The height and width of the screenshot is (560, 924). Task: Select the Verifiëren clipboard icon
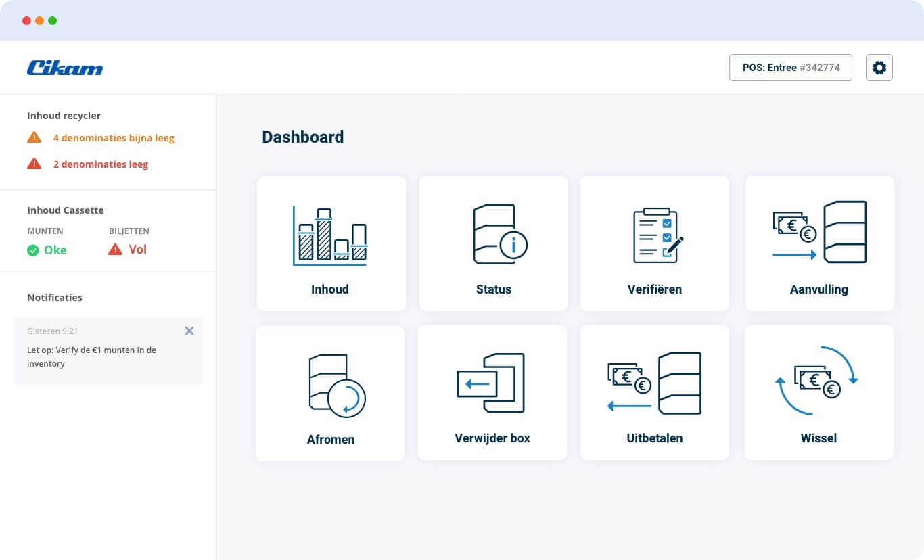pyautogui.click(x=657, y=235)
